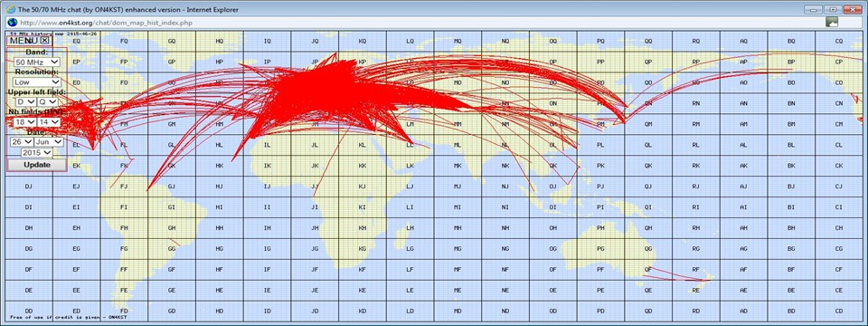Expand the upper left field D selector
The image size is (868, 326).
click(x=26, y=102)
